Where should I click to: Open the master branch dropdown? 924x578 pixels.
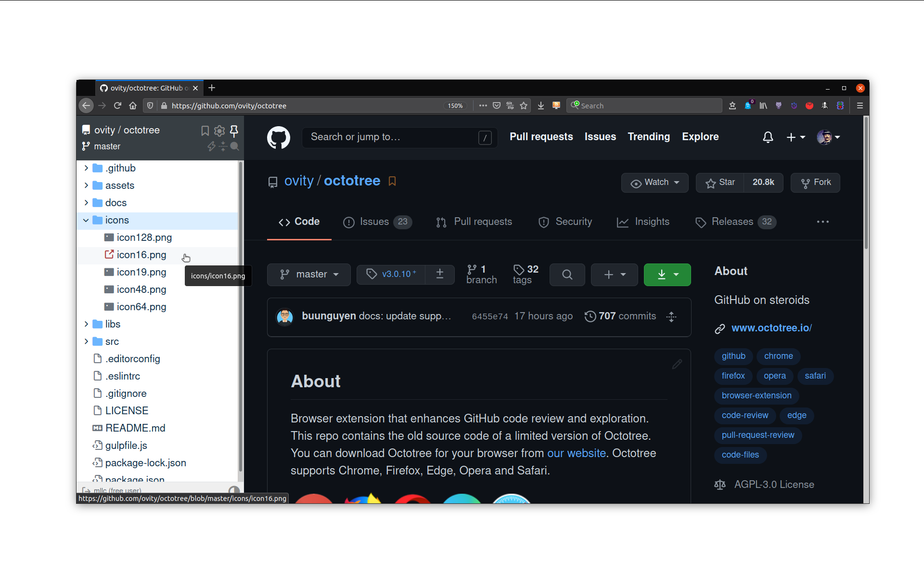click(x=309, y=275)
